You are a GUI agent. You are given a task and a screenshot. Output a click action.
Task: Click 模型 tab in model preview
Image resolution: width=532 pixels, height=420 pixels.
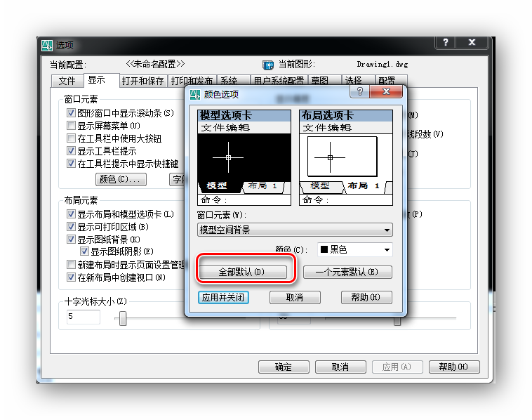pyautogui.click(x=217, y=186)
